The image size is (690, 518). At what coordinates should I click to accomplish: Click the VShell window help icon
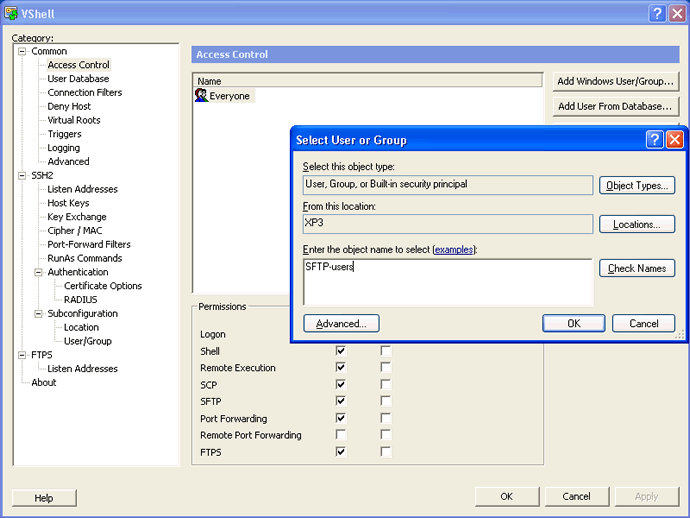click(x=657, y=14)
